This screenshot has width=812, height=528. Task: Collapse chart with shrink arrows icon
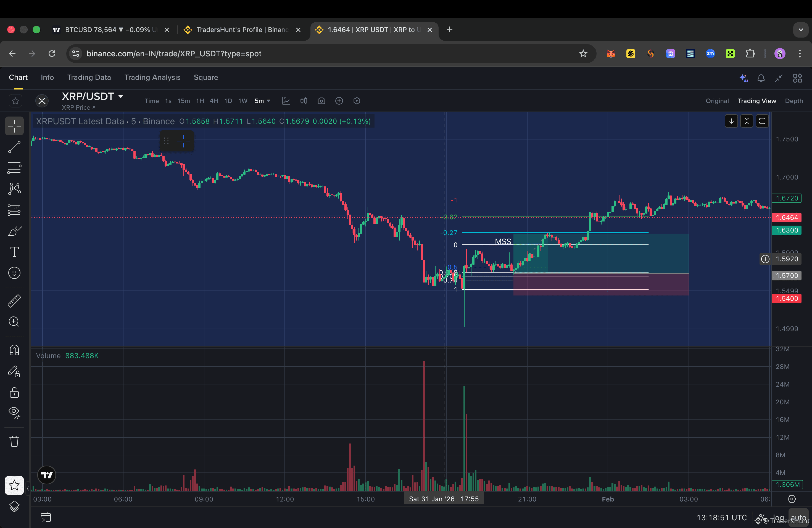tap(779, 78)
